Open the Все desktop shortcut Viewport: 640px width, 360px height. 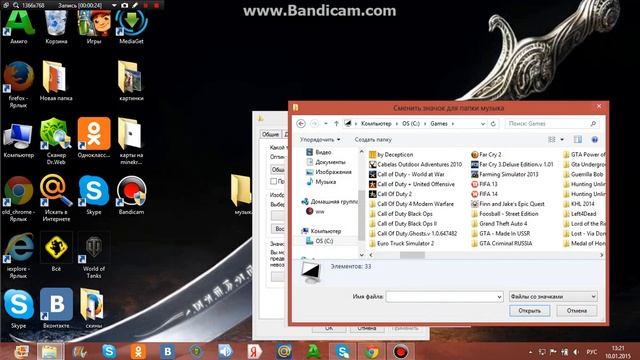[x=56, y=252]
